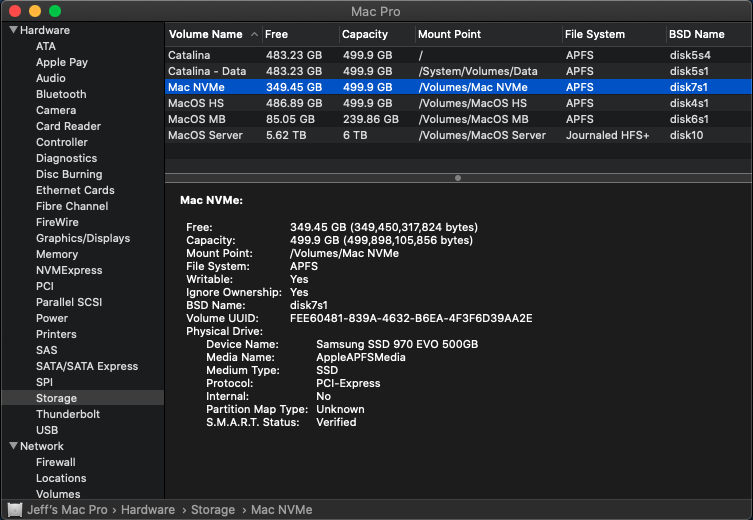753x520 pixels.
Task: Select ATA in the sidebar
Action: (x=46, y=46)
